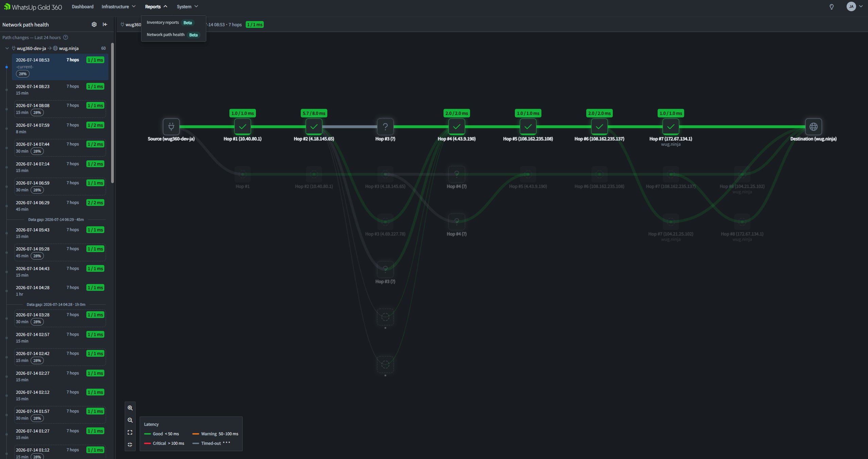The image size is (868, 459).
Task: Select the 2026-07-14 02:12 path entry
Action: [60, 395]
